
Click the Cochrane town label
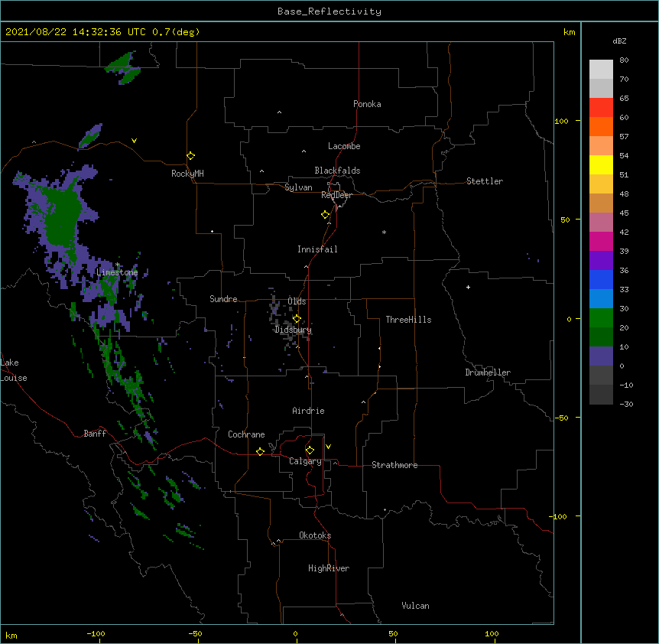pos(246,434)
